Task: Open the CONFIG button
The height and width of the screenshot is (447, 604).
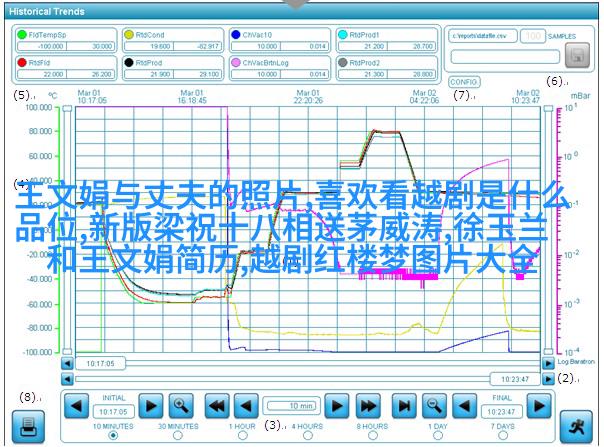Action: pyautogui.click(x=464, y=82)
